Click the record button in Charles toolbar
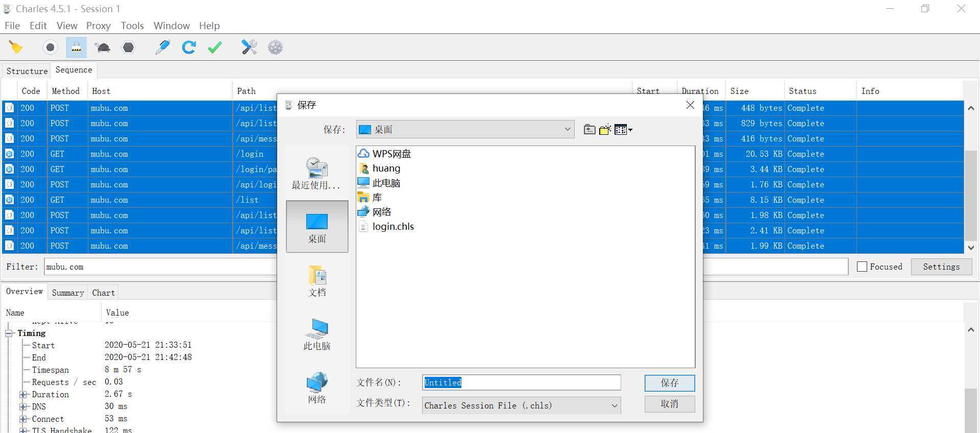The width and height of the screenshot is (980, 433). point(50,47)
